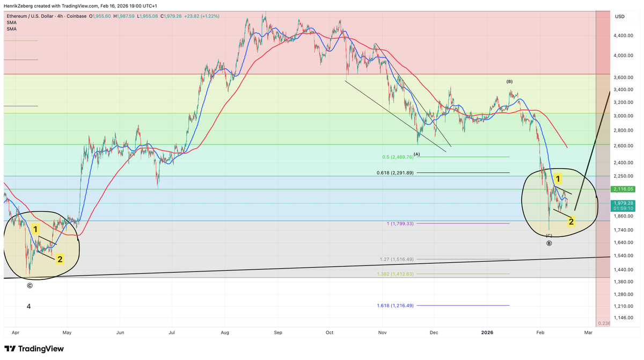Viewport: 644px width, 360px height.
Task: Click the Dec label on time axis
Action: [434, 333]
